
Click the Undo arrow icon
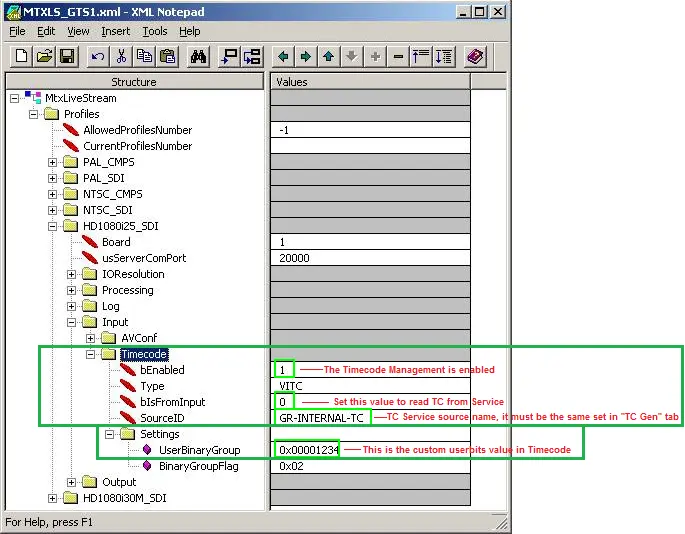(98, 57)
